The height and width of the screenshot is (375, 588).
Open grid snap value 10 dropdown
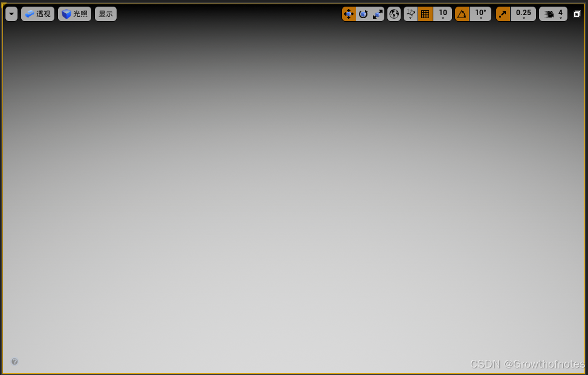pos(442,14)
